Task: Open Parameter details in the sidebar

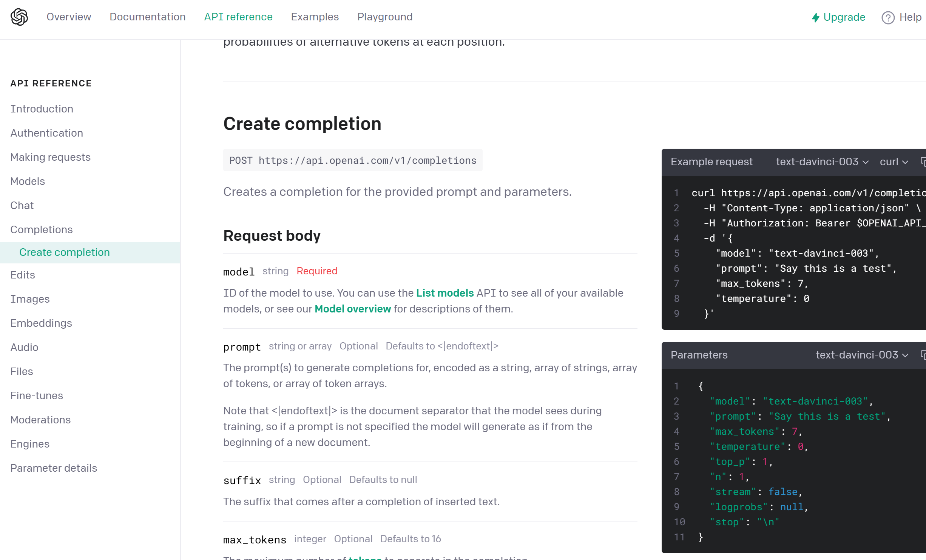Action: click(54, 468)
